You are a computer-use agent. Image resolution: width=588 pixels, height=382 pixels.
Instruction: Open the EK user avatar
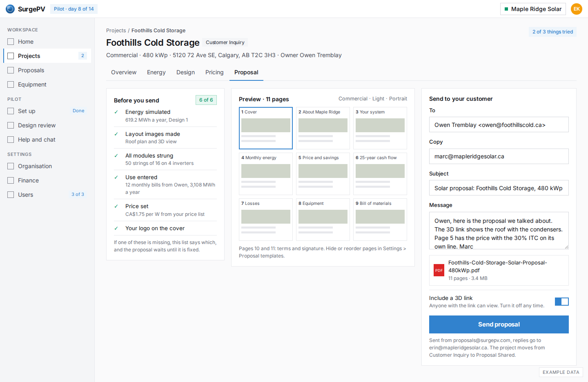coord(577,9)
